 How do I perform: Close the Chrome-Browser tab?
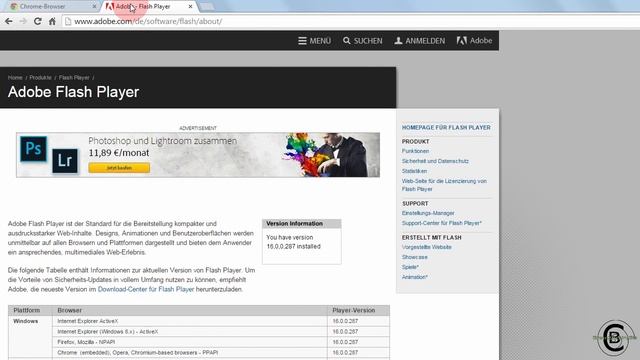click(x=94, y=7)
